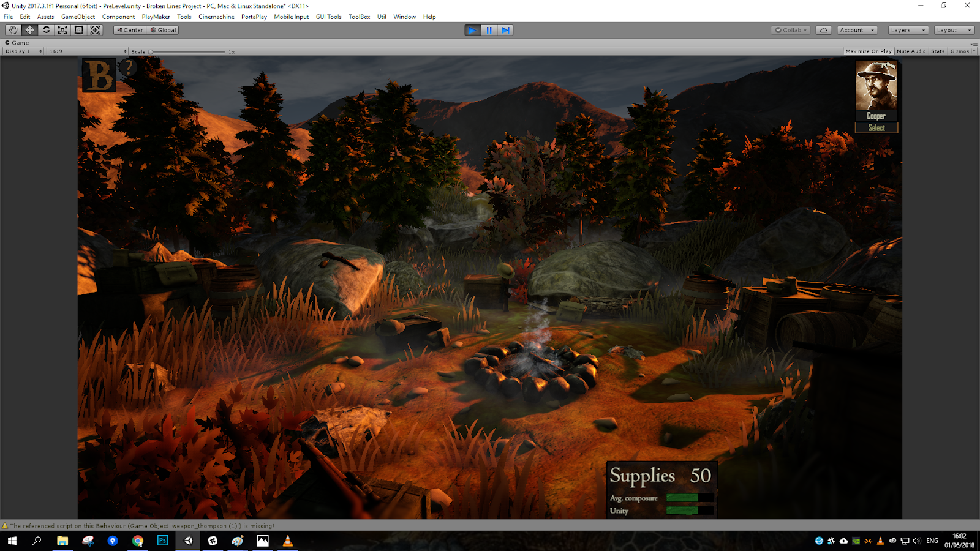Open the ENG language indicator

(x=932, y=541)
